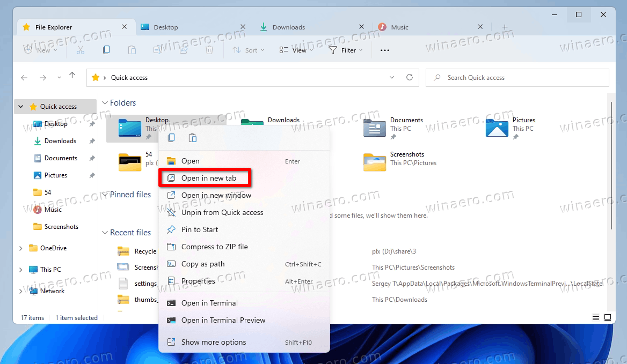Collapse the Recent files section
The image size is (627, 364).
click(x=105, y=232)
